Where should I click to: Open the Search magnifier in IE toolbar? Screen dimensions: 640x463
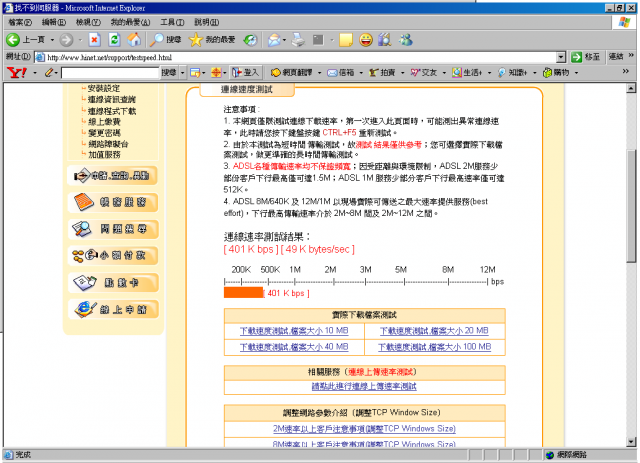(158, 40)
